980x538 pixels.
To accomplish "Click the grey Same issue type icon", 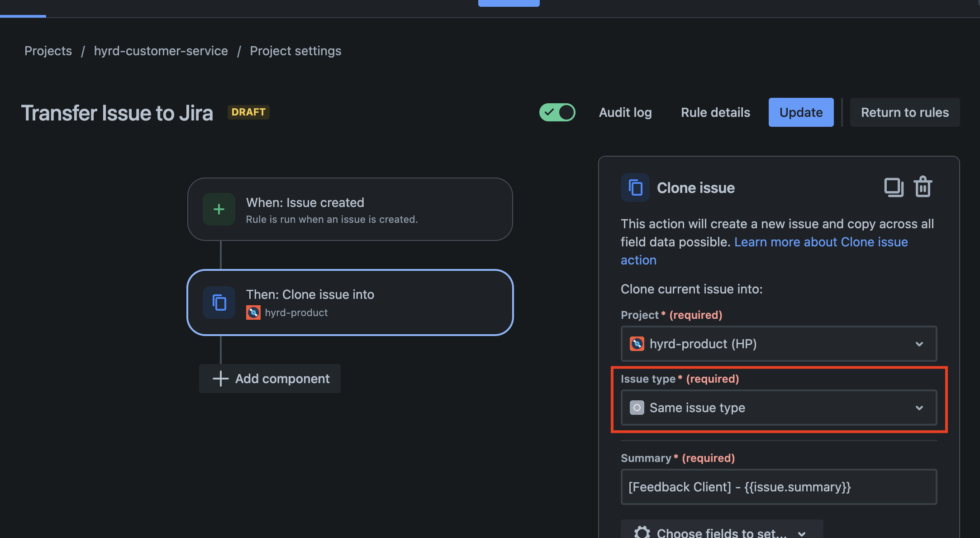I will (637, 408).
